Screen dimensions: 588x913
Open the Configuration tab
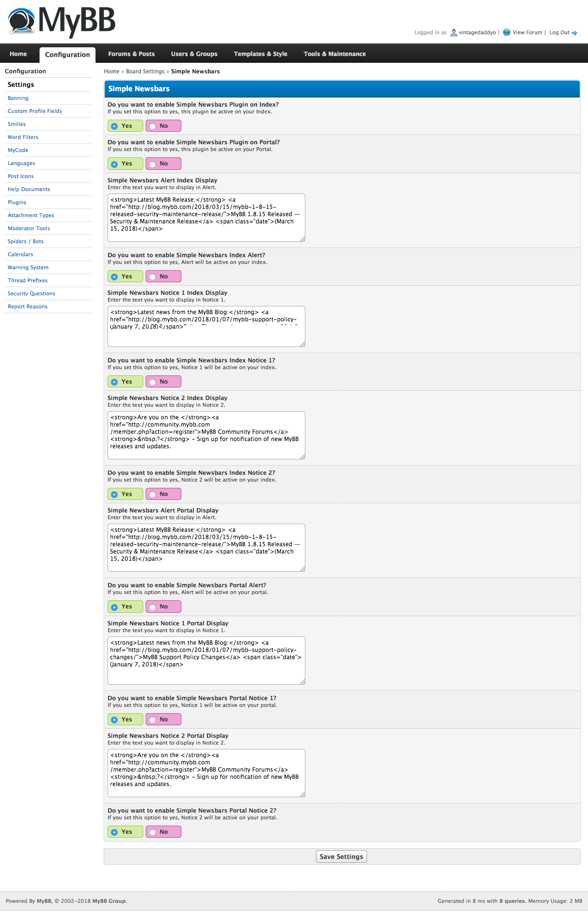[68, 55]
